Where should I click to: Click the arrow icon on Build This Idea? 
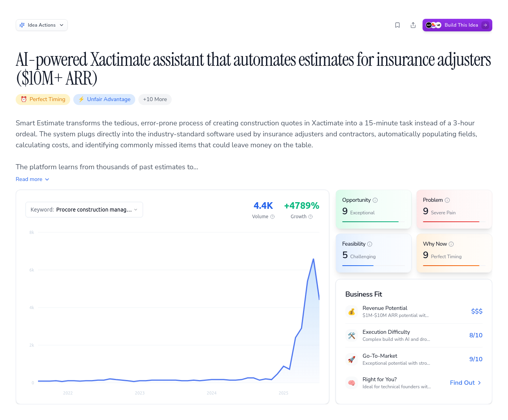click(x=485, y=25)
